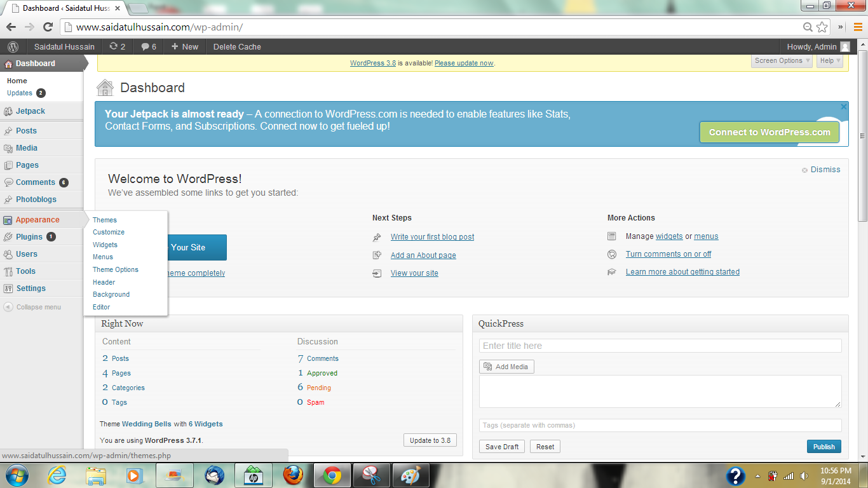Open Learn more about getting started link

(682, 272)
